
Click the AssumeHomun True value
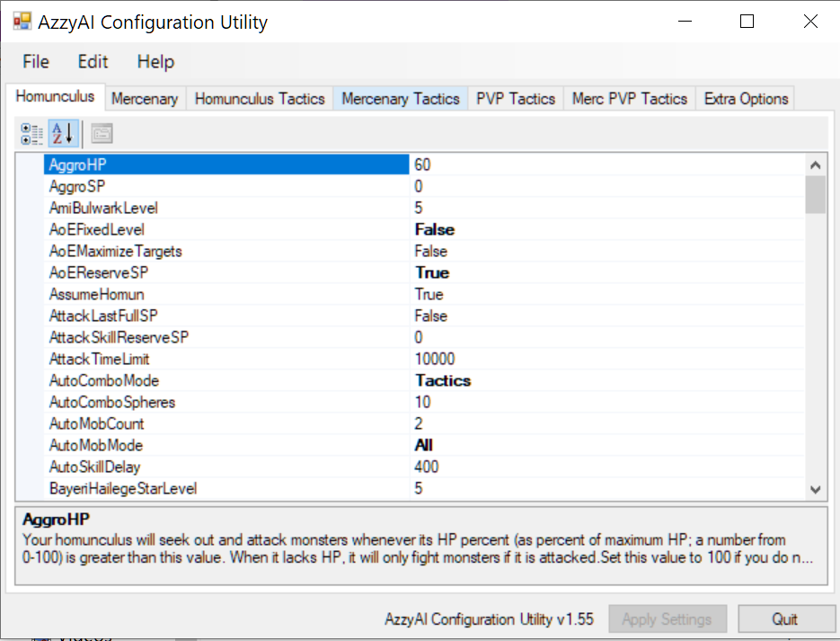coord(607,294)
